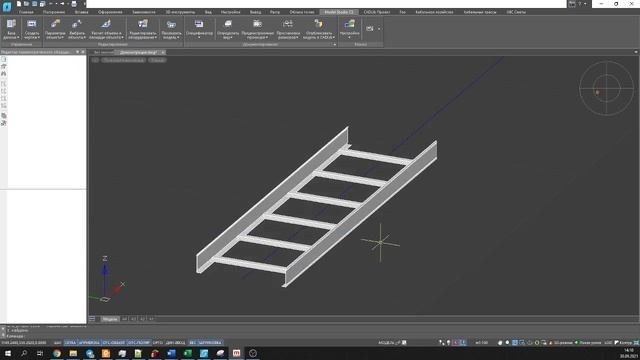The image size is (640, 360).
Task: Click the МОДЕЛЬ status bar button
Action: [386, 343]
